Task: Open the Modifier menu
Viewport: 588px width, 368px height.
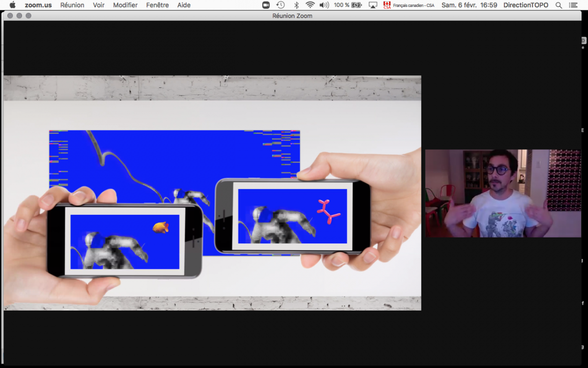Action: 125,5
